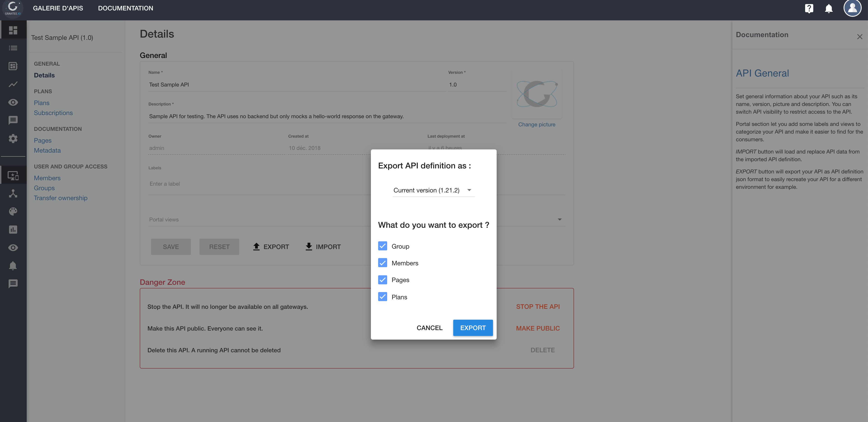Click the notifications bell in the top bar
Screen dimensions: 868x422
(x=829, y=8)
